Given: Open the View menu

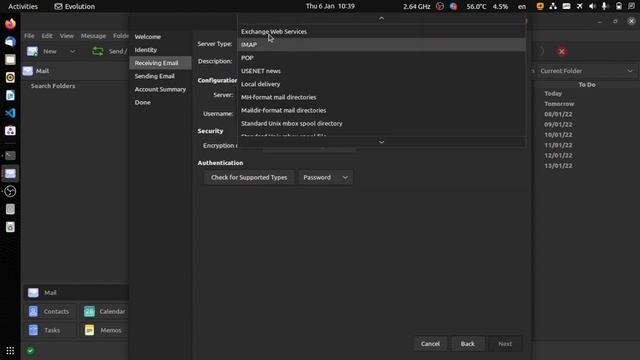Looking at the screenshot, I should click(x=67, y=36).
